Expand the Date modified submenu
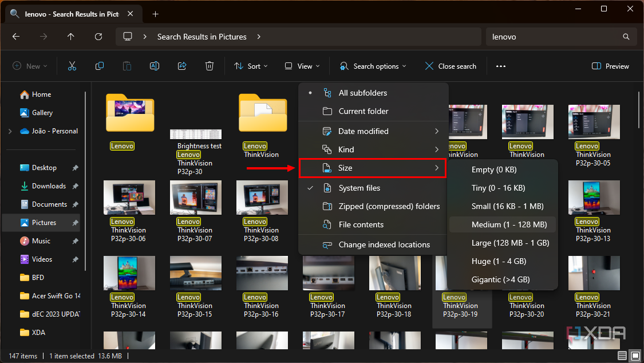Viewport: 644px width, 363px height. [x=373, y=132]
